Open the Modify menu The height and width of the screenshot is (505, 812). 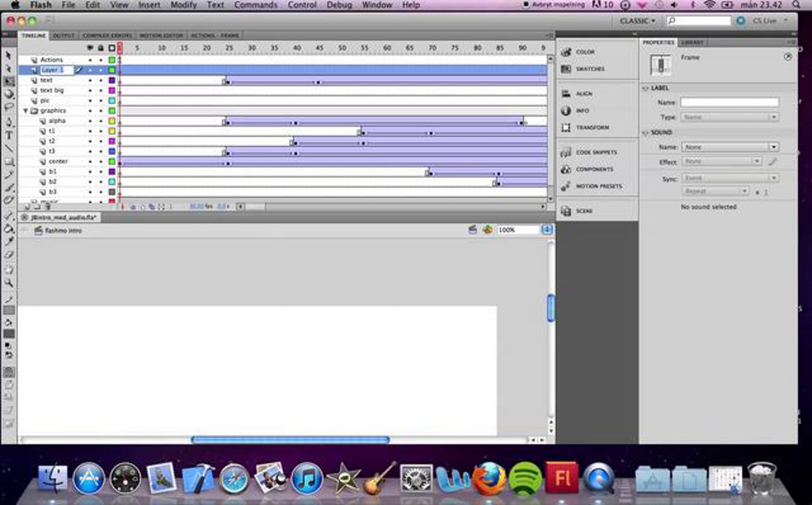tap(183, 5)
